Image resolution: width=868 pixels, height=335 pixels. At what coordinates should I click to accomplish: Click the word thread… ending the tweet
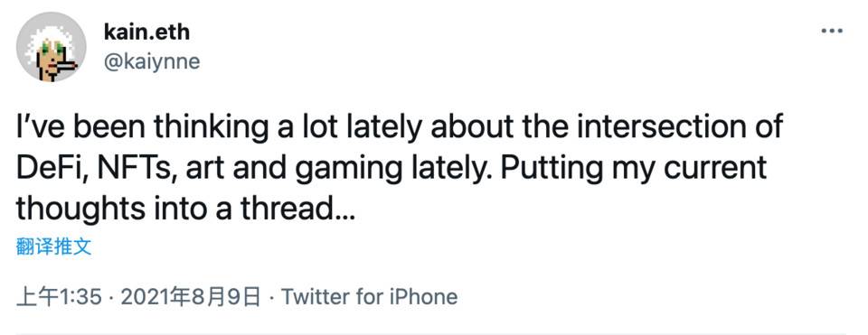point(297,209)
